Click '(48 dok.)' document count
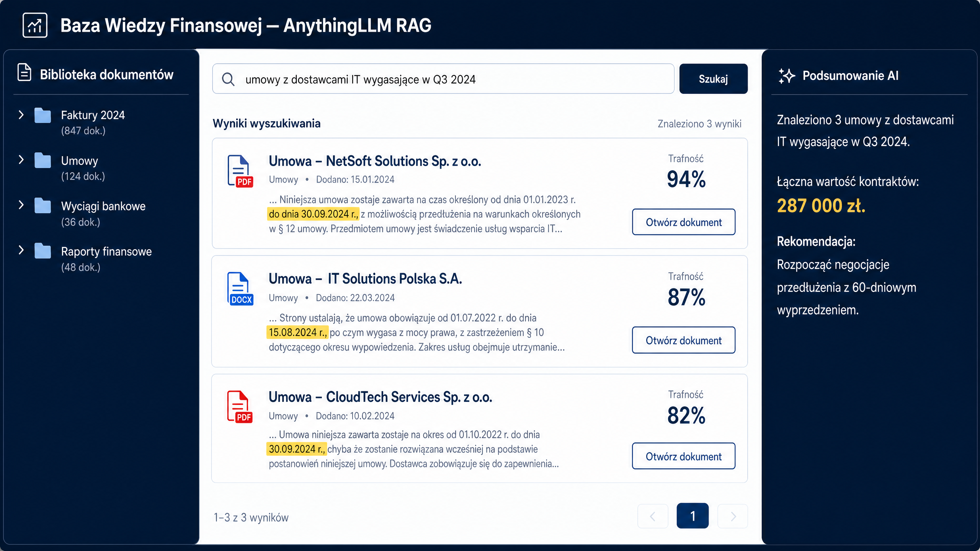 click(81, 267)
